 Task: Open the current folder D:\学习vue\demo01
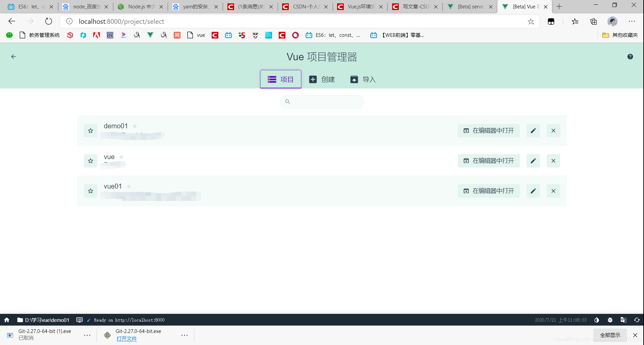tap(43, 320)
